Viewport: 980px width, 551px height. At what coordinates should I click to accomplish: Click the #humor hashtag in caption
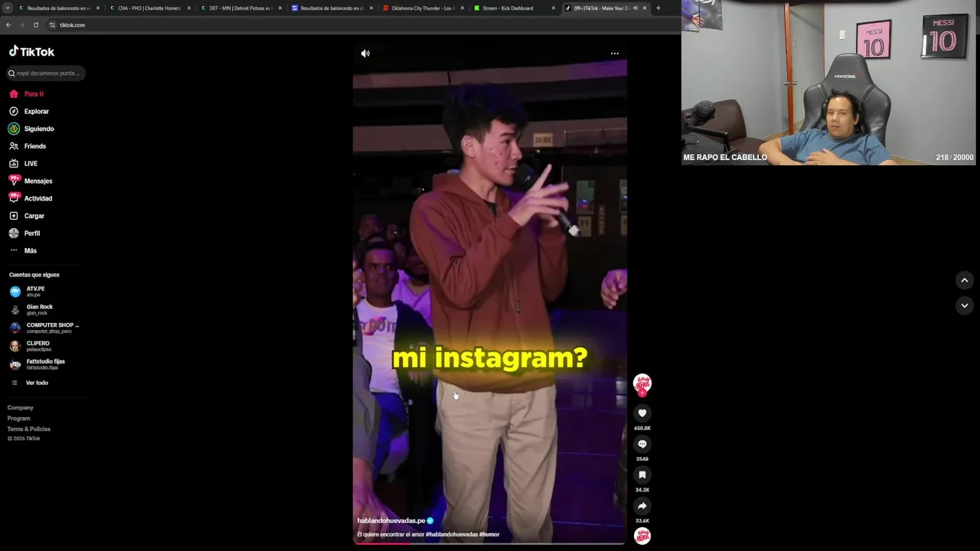489,535
